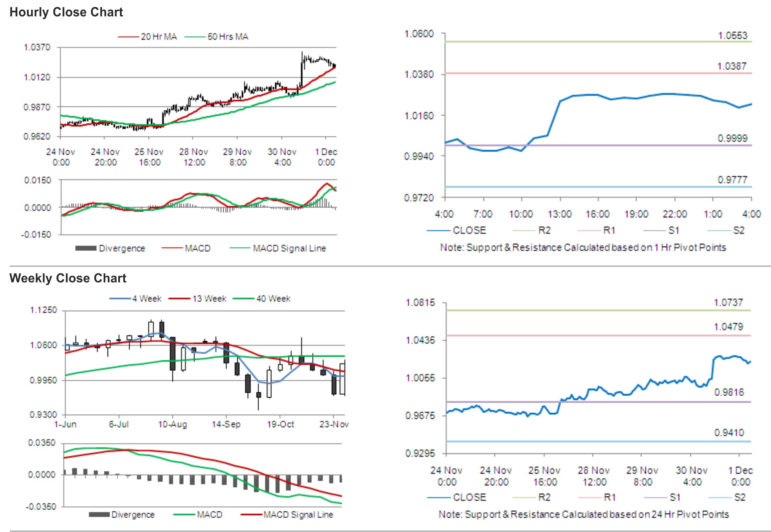The height and width of the screenshot is (532, 771).
Task: Click the 1.0435 y-axis label
Action: pyautogui.click(x=420, y=340)
